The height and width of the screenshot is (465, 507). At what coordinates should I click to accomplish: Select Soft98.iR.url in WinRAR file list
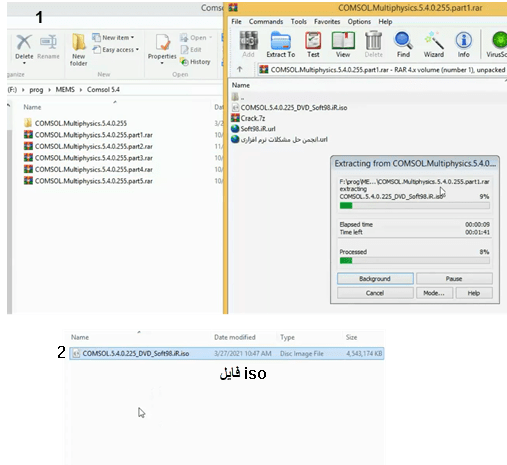coord(253,129)
